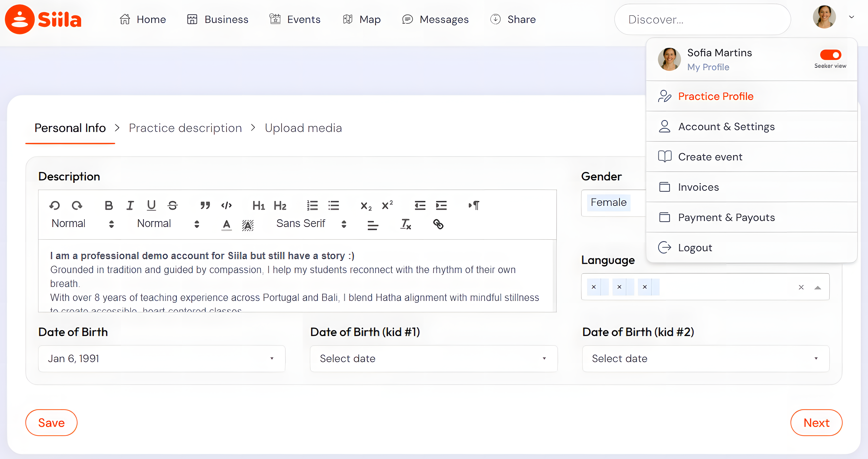Open the Sans Serif font dropdown

311,223
